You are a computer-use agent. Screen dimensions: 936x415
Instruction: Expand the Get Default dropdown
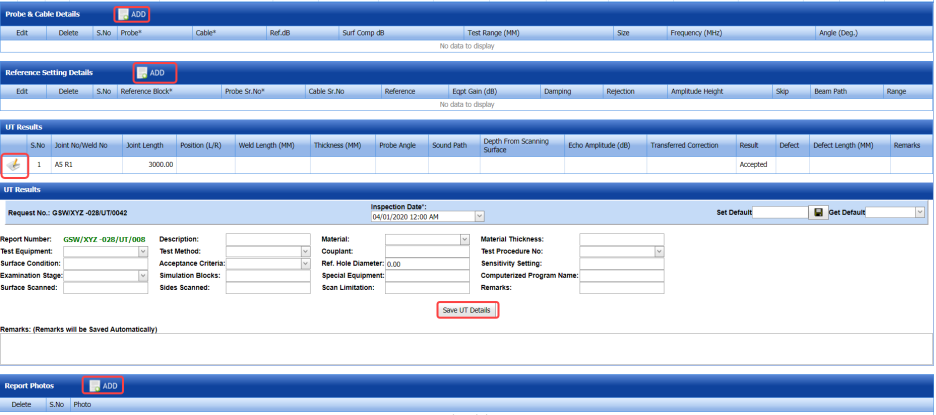(919, 213)
